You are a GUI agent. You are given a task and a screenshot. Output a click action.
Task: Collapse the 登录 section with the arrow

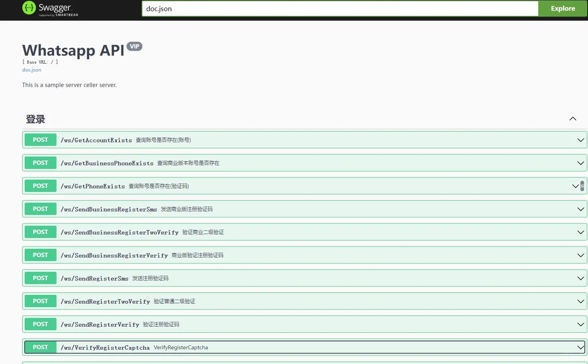click(x=573, y=119)
